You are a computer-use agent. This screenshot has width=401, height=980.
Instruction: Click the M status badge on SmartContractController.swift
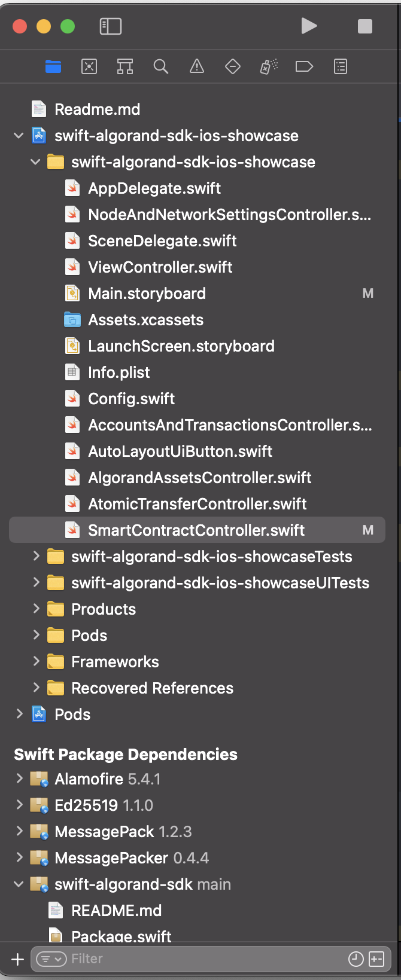click(x=368, y=530)
